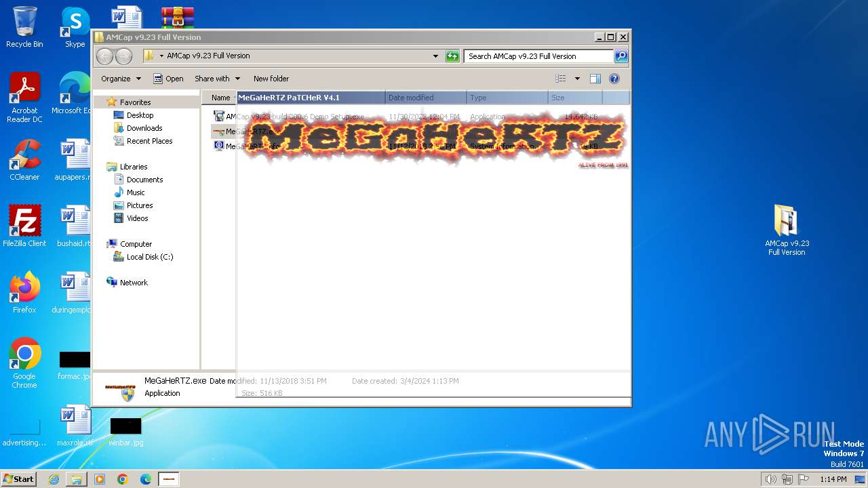Select Computer in the navigation pane
Image resolution: width=868 pixels, height=488 pixels.
click(x=136, y=244)
